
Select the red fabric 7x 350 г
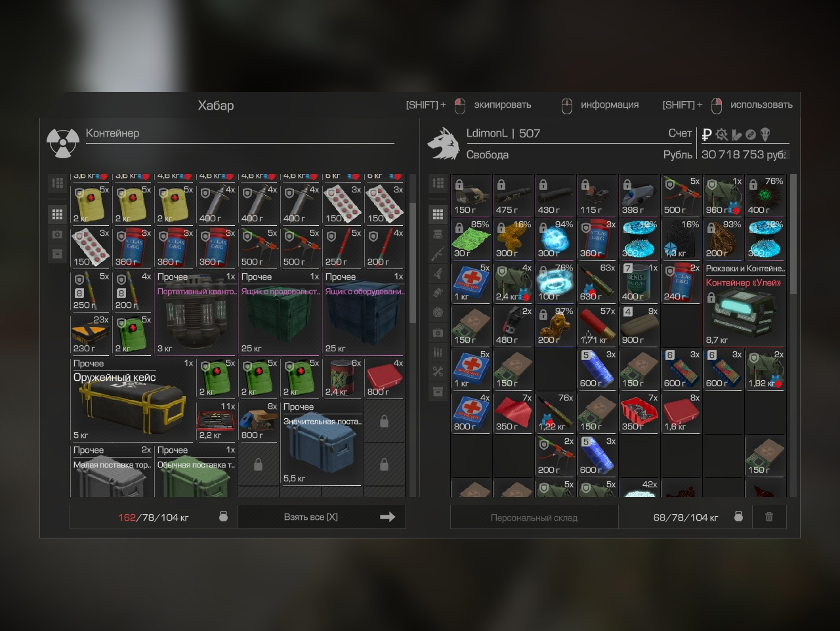(513, 412)
